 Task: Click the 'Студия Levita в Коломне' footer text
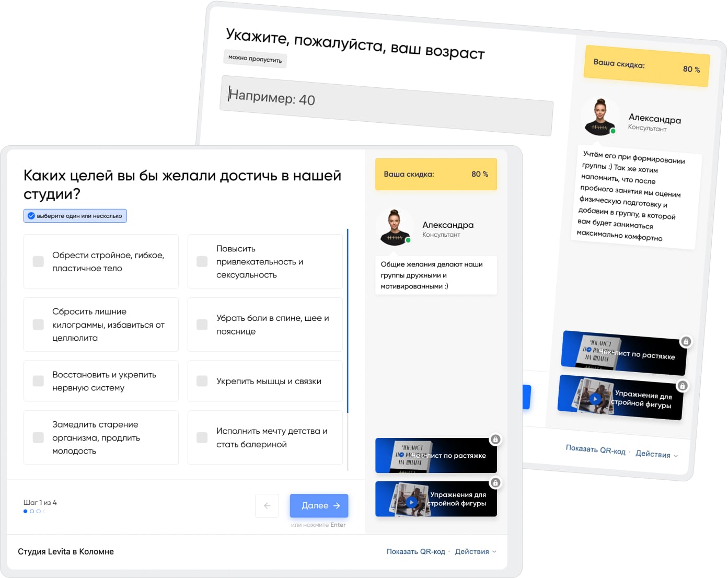[x=66, y=551]
